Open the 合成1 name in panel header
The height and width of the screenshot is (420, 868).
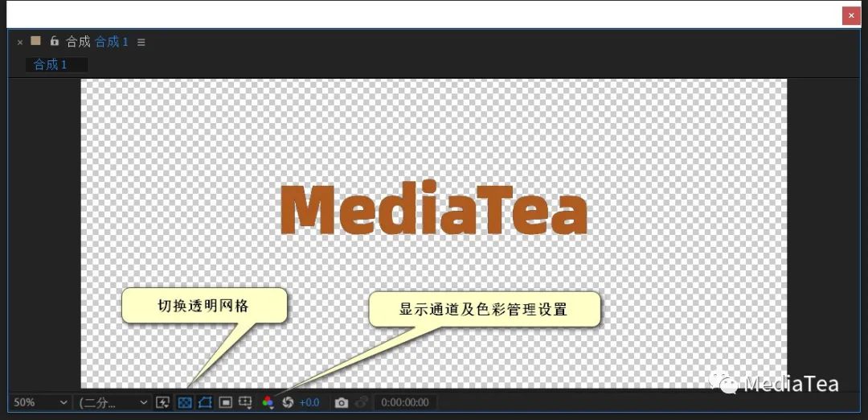pos(112,42)
